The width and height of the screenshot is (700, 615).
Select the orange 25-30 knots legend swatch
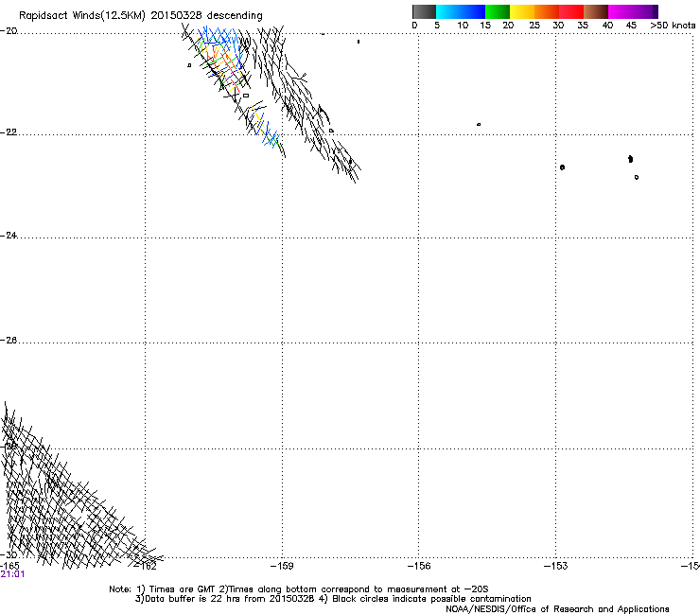(x=547, y=11)
